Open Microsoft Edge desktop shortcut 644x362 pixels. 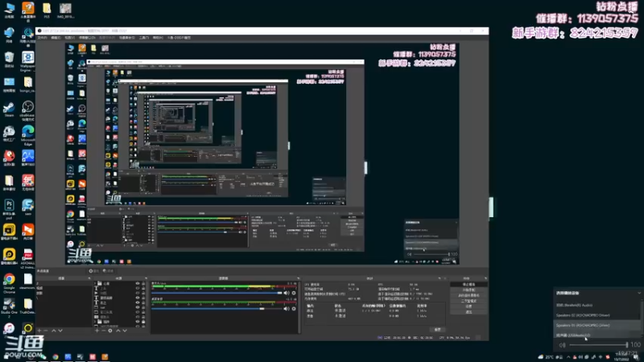point(27,135)
